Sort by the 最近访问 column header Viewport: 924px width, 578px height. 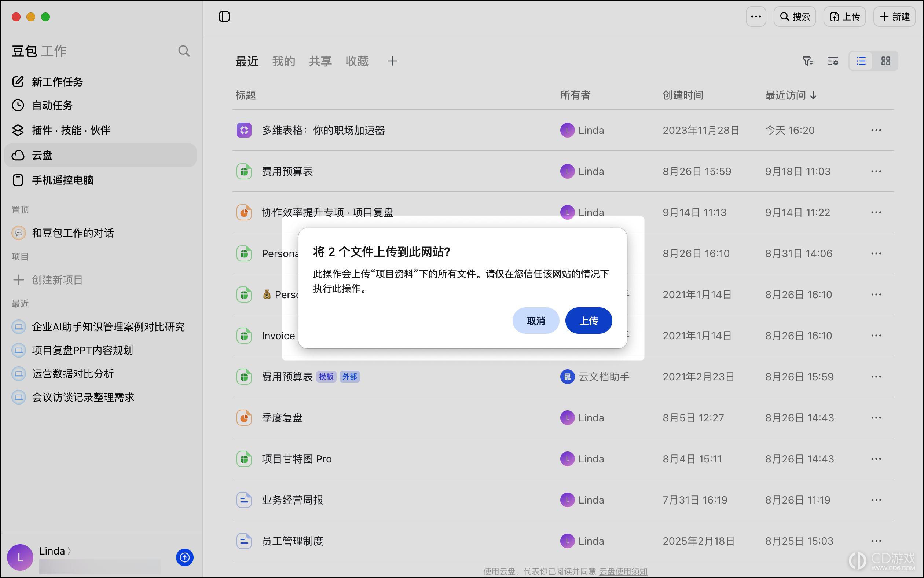(x=791, y=95)
